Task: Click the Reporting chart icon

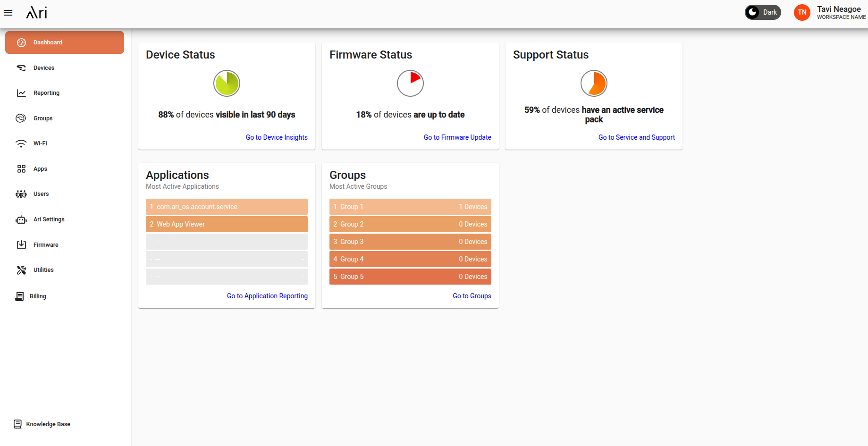Action: [x=21, y=93]
